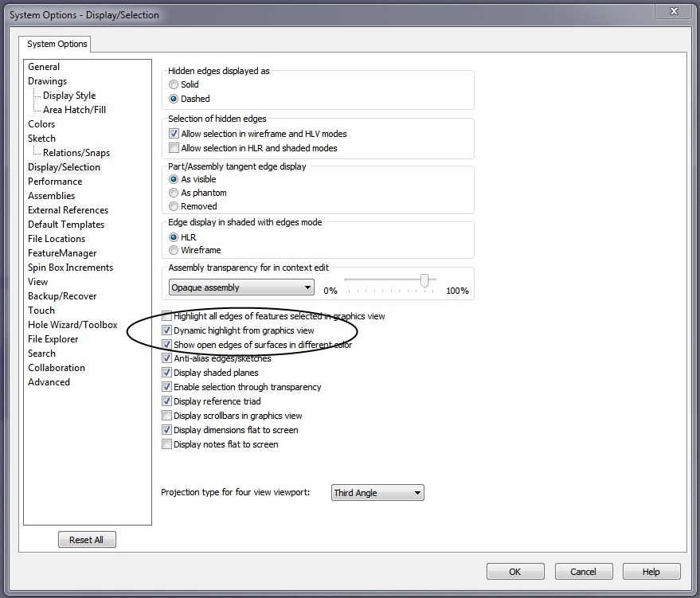Select Display/Selection category
This screenshot has width=700, height=598.
(x=64, y=167)
